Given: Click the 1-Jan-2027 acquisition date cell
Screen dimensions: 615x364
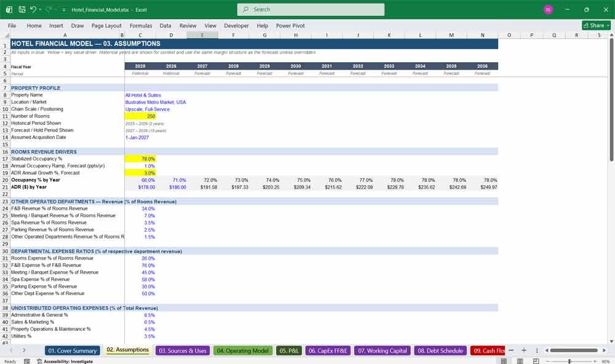Looking at the screenshot, I should click(x=140, y=138).
